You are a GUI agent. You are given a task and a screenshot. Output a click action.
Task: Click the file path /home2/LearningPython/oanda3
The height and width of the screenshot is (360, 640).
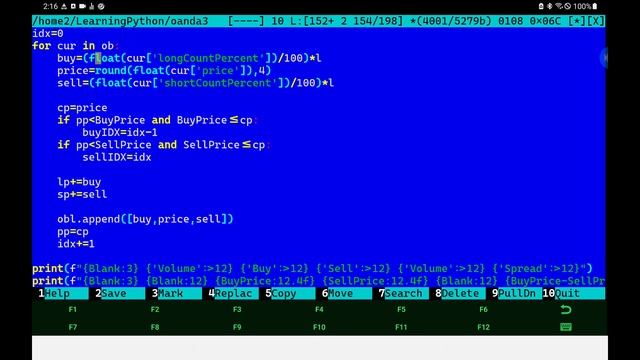coord(120,21)
